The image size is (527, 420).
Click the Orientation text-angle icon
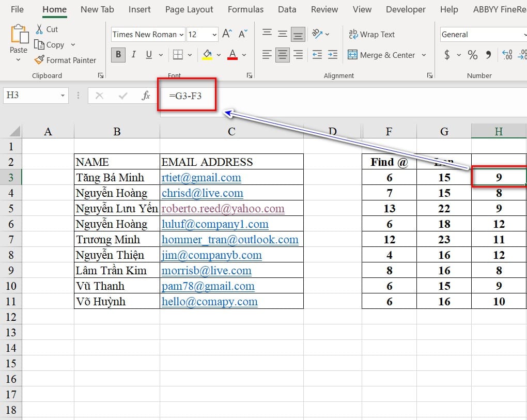point(318,34)
